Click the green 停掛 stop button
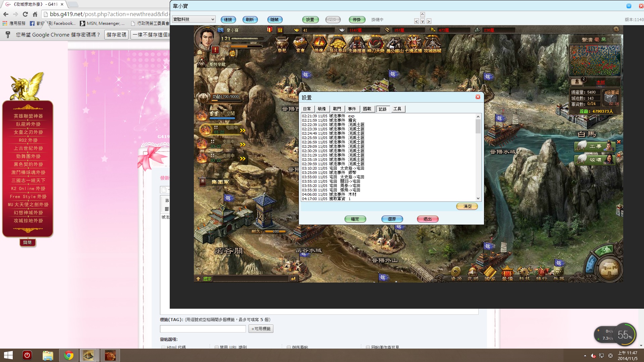Viewport: 644px width, 362px height. click(357, 20)
